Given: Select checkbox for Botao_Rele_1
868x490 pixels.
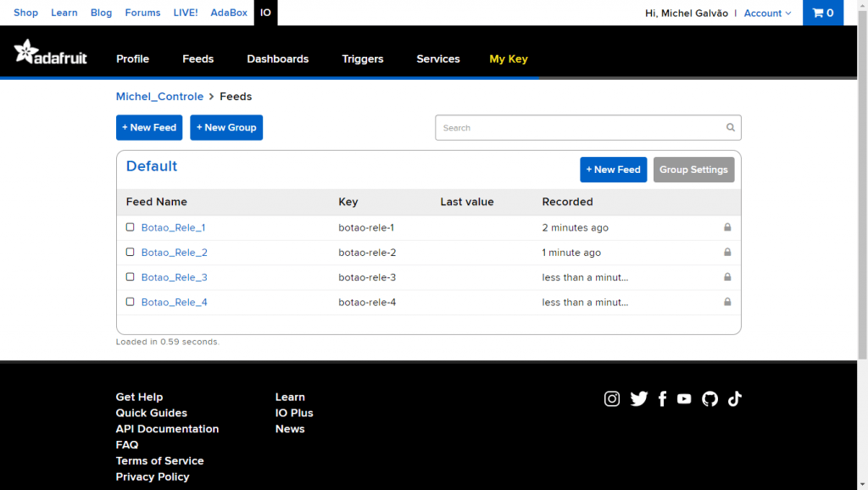Looking at the screenshot, I should tap(130, 227).
